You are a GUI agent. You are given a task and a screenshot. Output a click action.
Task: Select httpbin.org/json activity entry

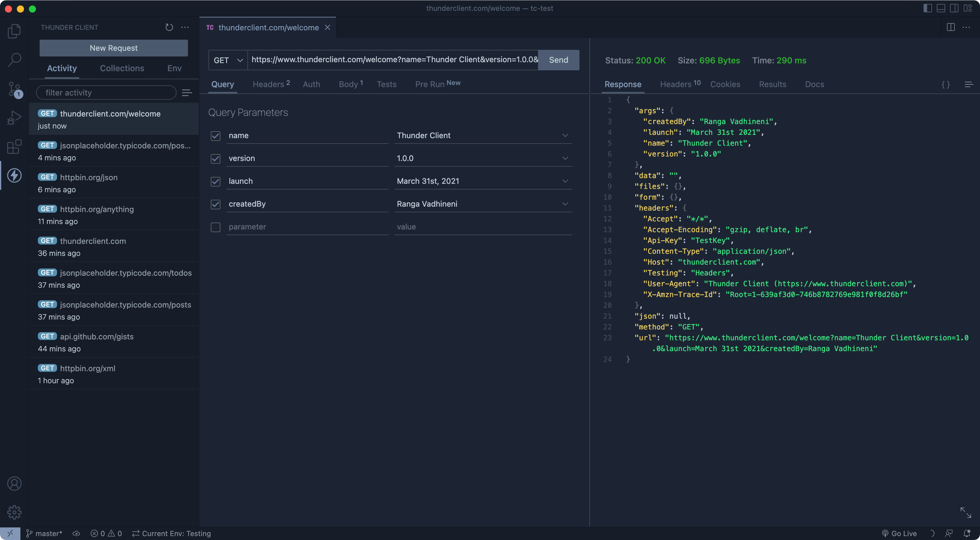pos(114,183)
